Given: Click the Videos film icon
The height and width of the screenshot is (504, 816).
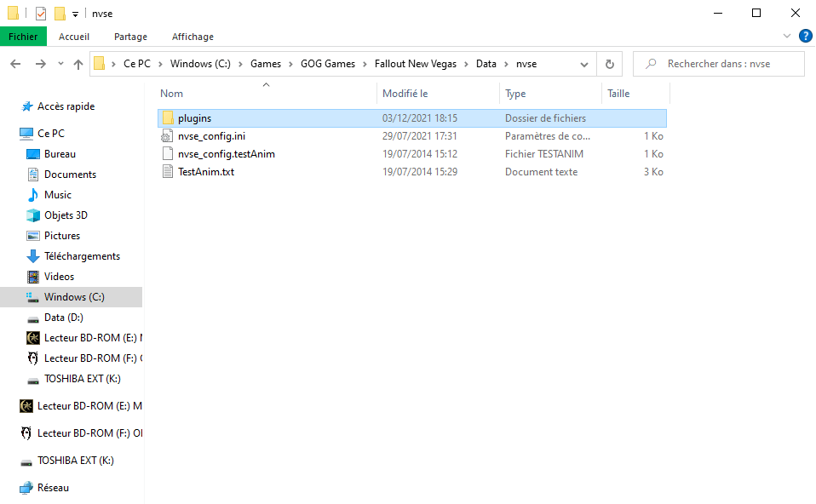Looking at the screenshot, I should pyautogui.click(x=32, y=277).
